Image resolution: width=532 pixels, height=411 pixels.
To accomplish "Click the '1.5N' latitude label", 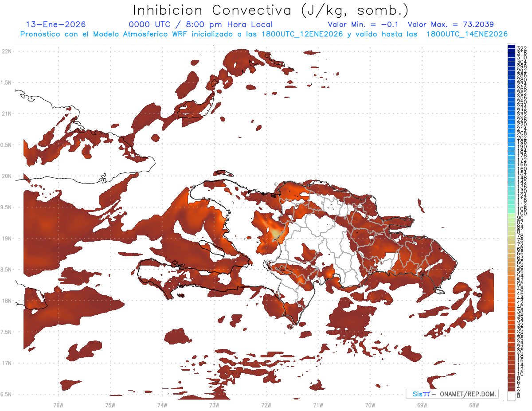I will click(x=6, y=82).
